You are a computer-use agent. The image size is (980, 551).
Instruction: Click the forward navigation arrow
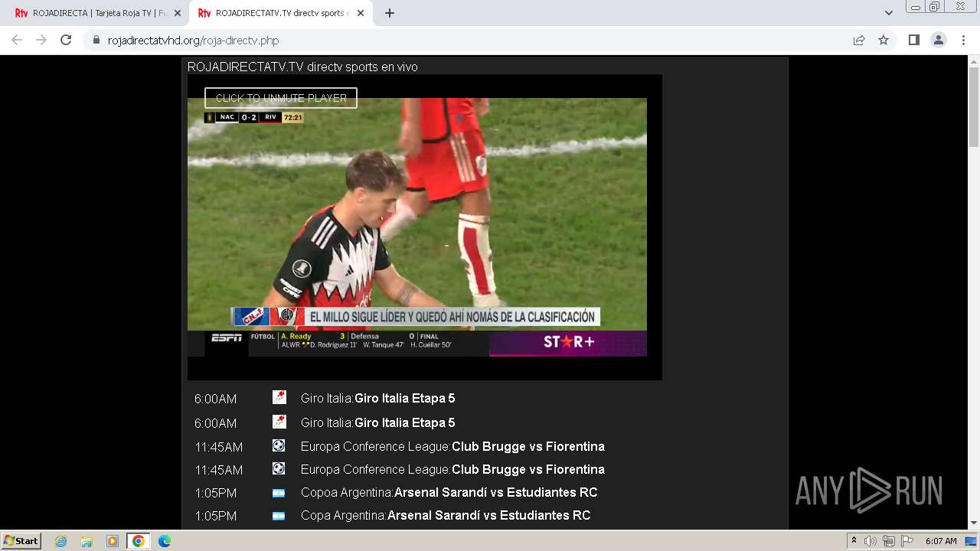point(41,40)
